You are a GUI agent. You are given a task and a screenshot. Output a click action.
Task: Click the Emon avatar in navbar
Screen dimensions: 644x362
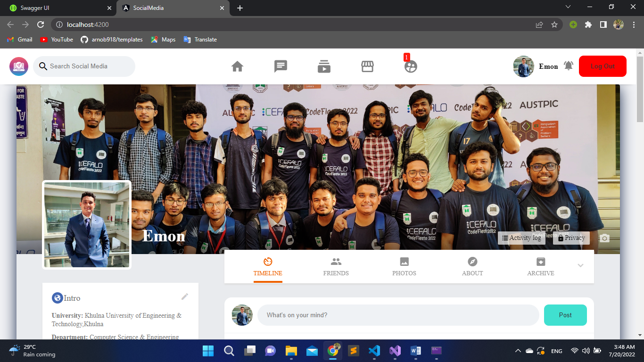point(523,66)
